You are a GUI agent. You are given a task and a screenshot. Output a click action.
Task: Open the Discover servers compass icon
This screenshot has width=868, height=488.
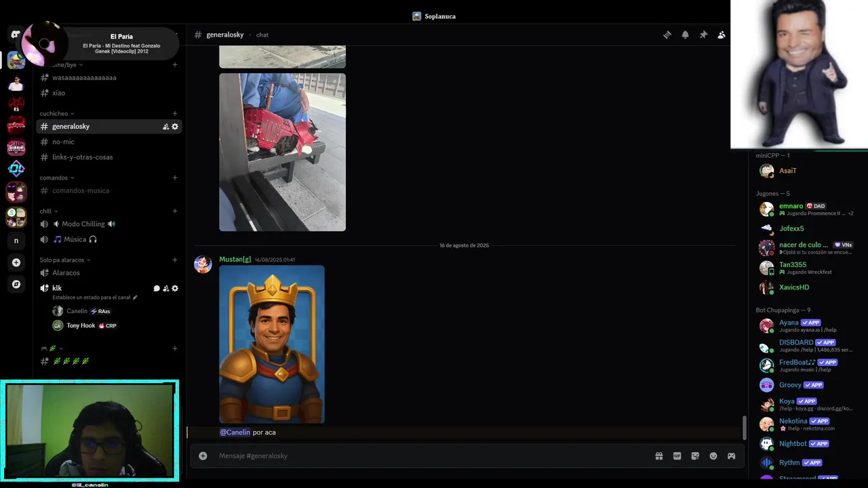point(16,284)
